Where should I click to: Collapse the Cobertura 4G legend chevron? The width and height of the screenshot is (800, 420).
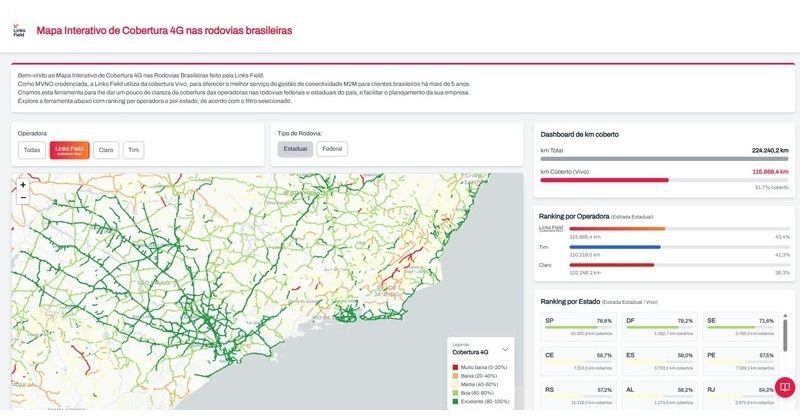coord(505,350)
